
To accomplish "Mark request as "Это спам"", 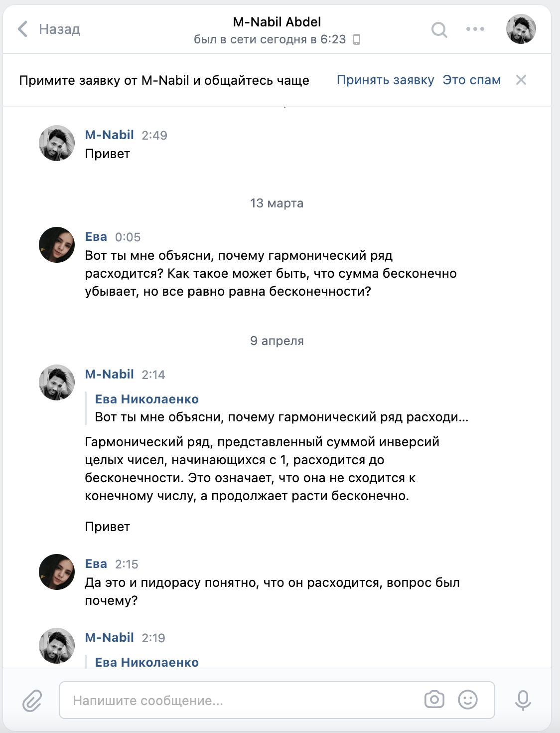I will 471,80.
